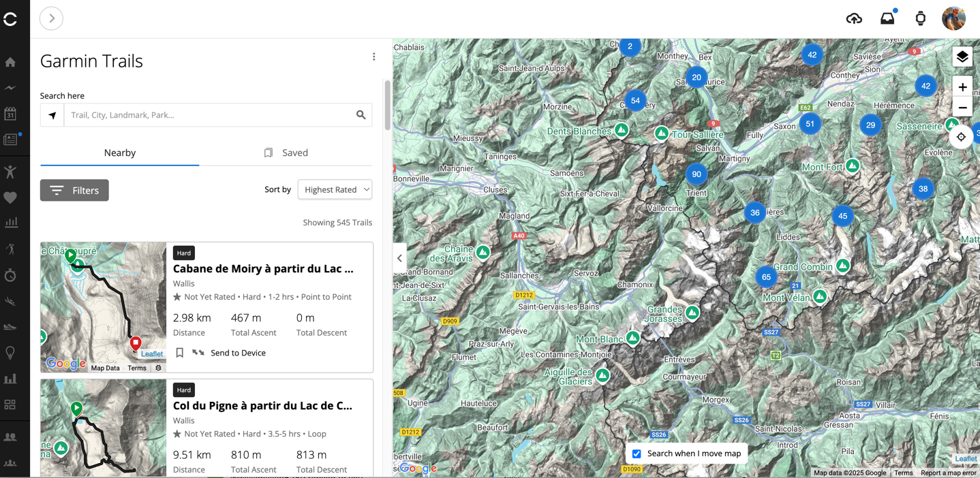980x478 pixels.
Task: Click the 65 trails cluster marker
Action: pyautogui.click(x=767, y=277)
